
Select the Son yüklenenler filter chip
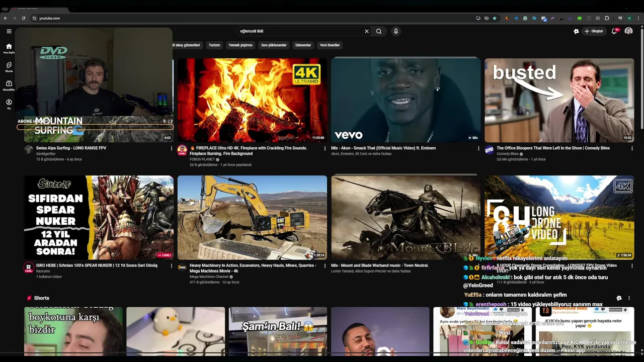coord(274,45)
